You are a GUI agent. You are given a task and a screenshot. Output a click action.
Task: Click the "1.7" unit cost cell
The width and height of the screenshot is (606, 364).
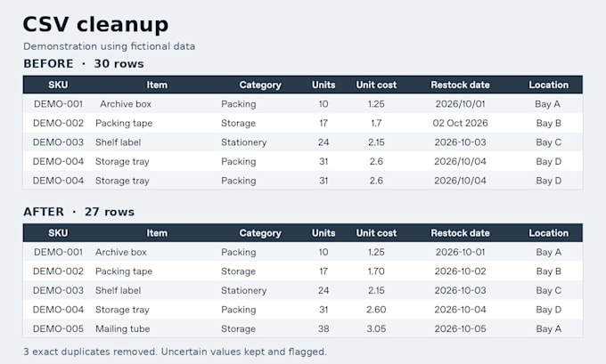pyautogui.click(x=376, y=123)
